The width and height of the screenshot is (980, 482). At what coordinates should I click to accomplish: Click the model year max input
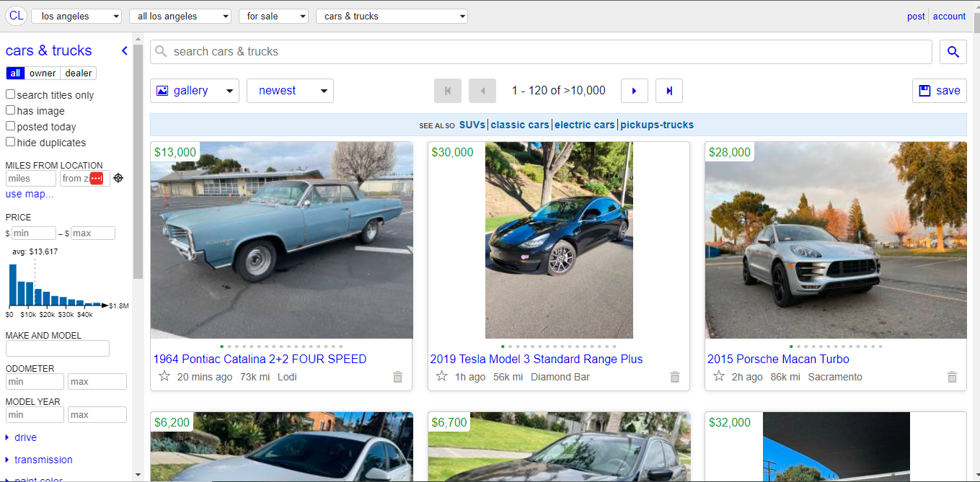[x=97, y=415]
